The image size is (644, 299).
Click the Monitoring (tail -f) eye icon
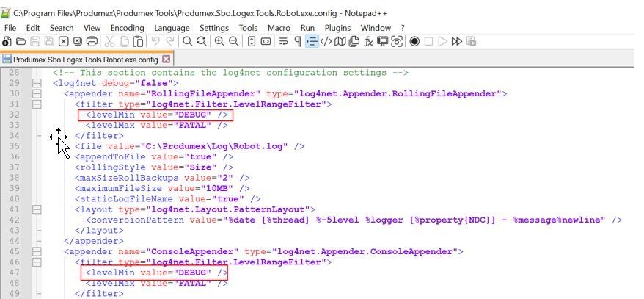pos(397,42)
